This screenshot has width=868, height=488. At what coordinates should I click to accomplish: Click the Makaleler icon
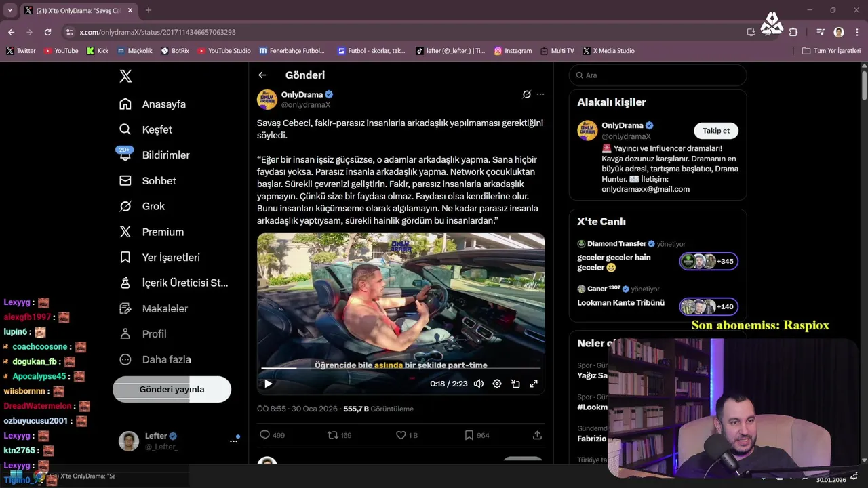pos(125,308)
